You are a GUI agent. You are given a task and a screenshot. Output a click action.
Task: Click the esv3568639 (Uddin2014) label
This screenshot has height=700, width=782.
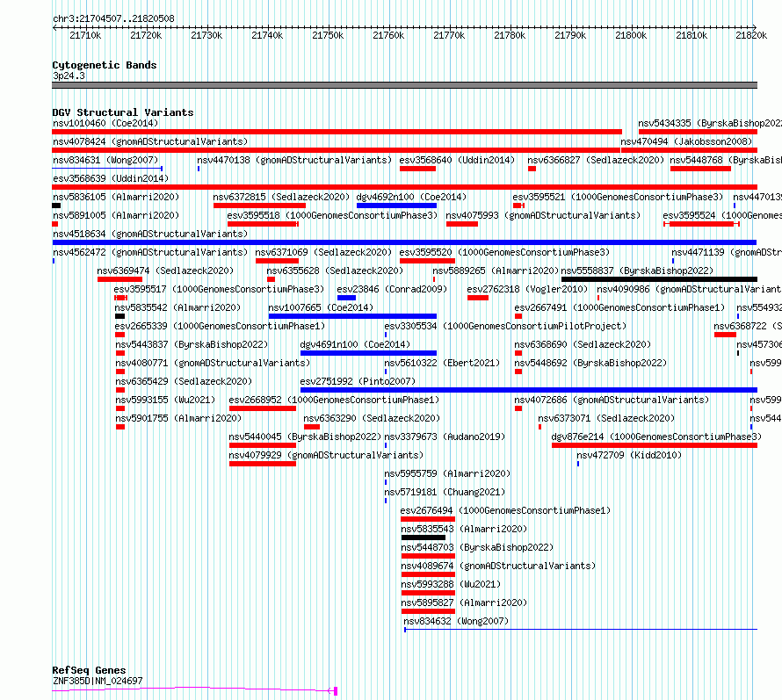(x=111, y=178)
